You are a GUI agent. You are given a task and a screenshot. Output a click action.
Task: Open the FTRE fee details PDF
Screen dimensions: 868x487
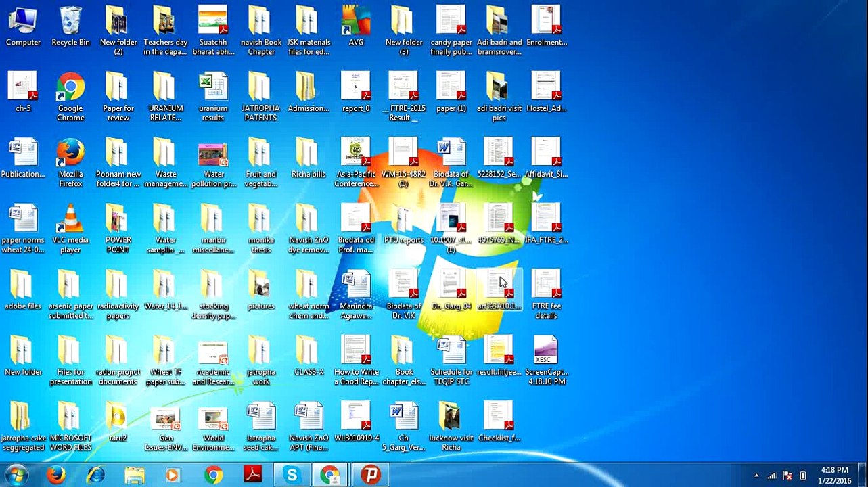(x=547, y=295)
